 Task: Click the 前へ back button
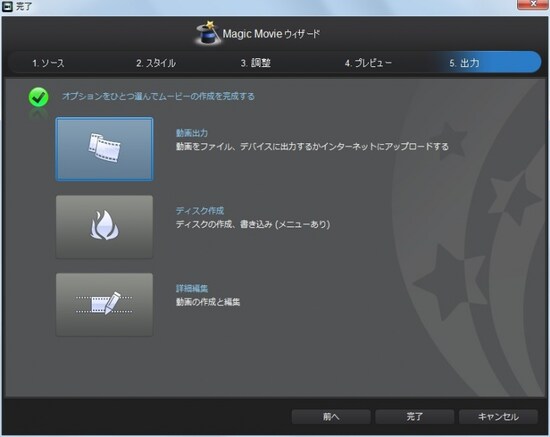tap(331, 417)
